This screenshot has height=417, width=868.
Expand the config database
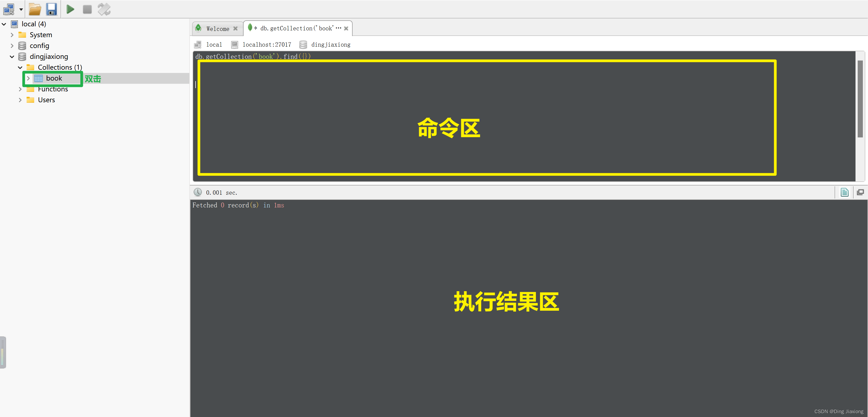point(12,46)
